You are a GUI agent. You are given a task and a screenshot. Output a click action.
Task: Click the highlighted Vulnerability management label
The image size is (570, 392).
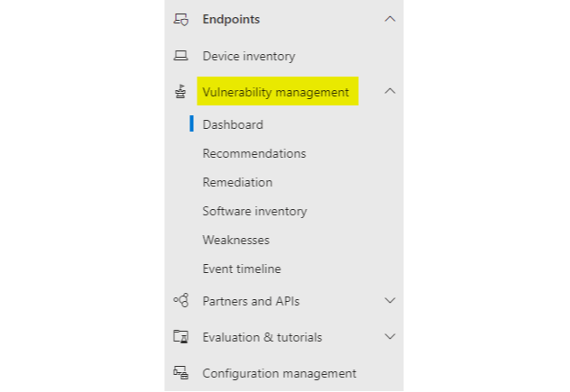(x=278, y=91)
